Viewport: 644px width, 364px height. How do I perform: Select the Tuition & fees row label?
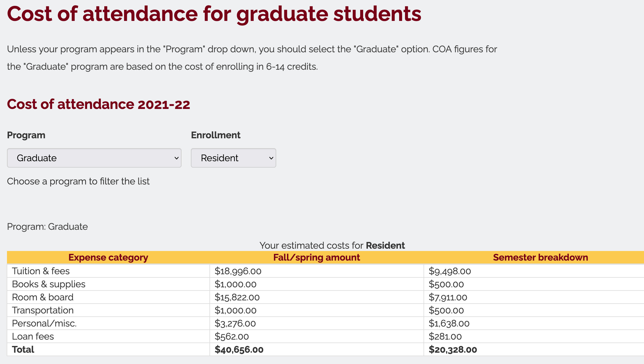[41, 271]
